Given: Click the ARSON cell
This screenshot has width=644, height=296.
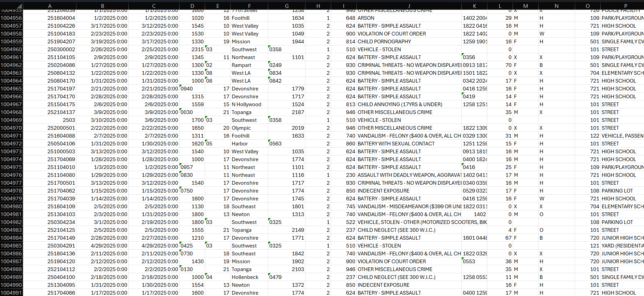Looking at the screenshot, I should [x=366, y=18].
